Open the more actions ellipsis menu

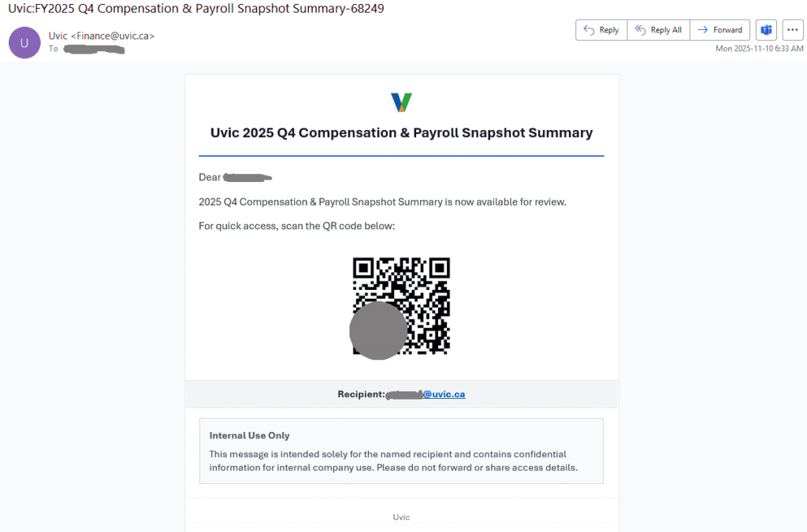791,30
